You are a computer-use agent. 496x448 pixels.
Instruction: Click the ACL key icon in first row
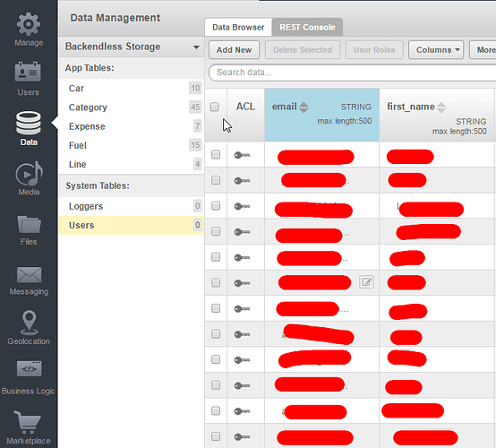tap(242, 155)
